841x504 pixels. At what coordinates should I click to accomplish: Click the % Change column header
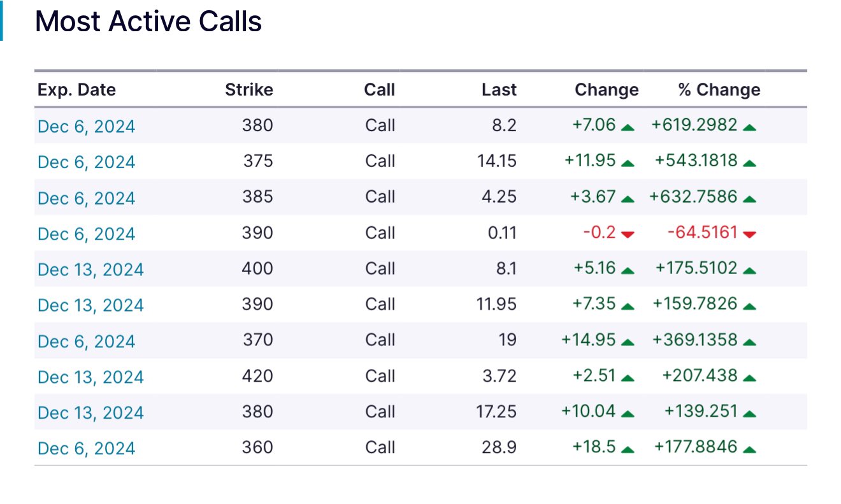(719, 90)
